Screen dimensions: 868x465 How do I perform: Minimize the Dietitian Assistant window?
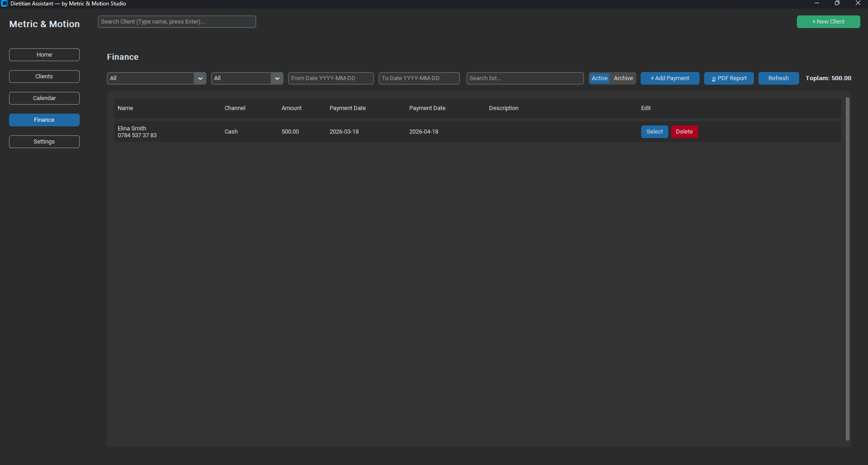point(817,3)
